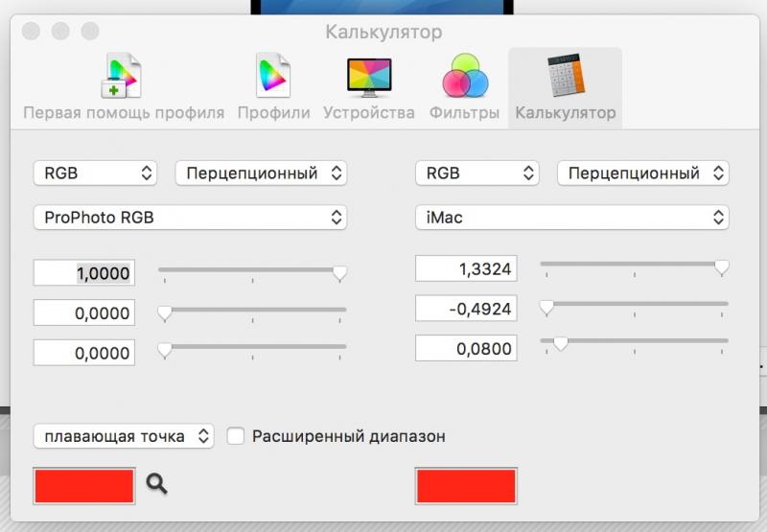This screenshot has height=532, width=767.
Task: Open the iMac profile dropdown
Action: coord(572,217)
